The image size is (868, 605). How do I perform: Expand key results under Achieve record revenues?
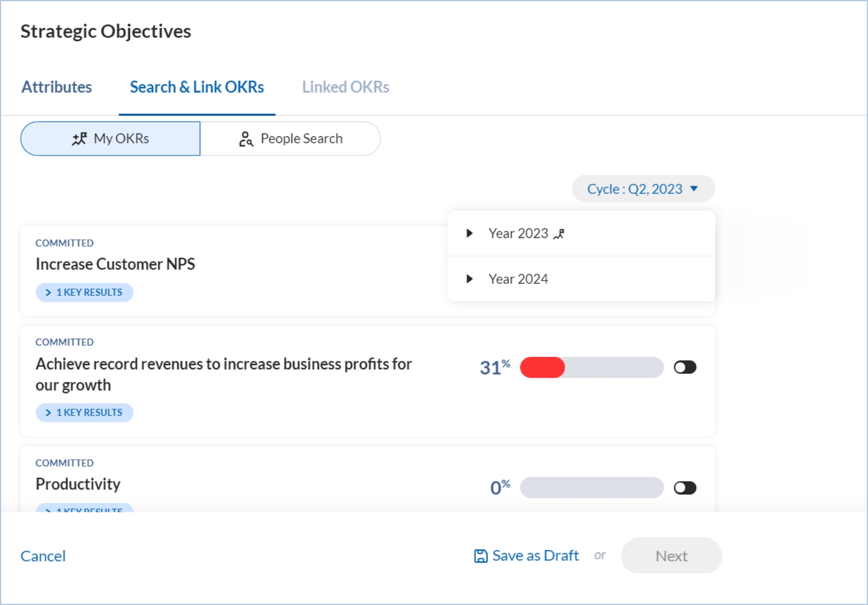(84, 413)
